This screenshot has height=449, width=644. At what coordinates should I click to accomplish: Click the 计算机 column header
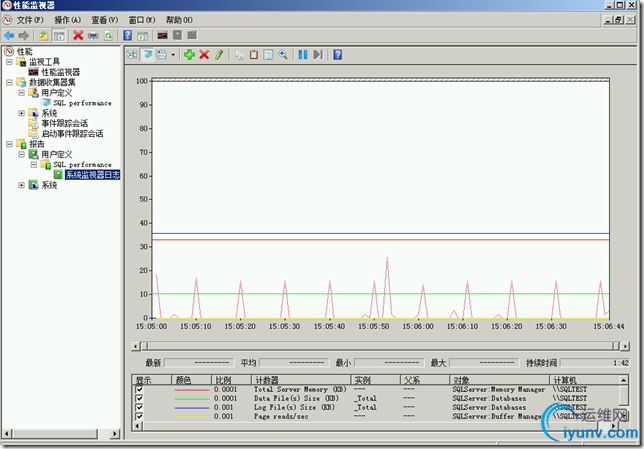[584, 380]
